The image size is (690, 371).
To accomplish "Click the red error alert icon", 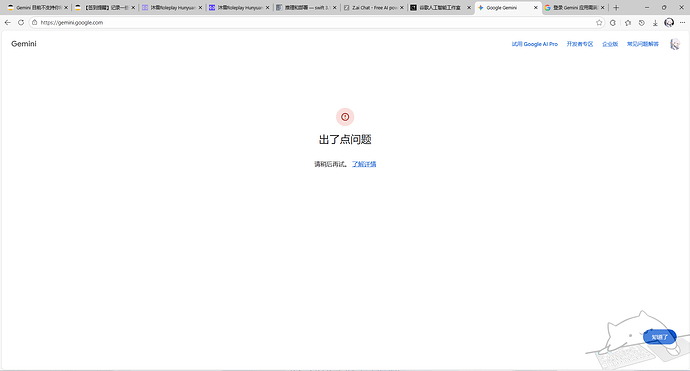I will [345, 117].
